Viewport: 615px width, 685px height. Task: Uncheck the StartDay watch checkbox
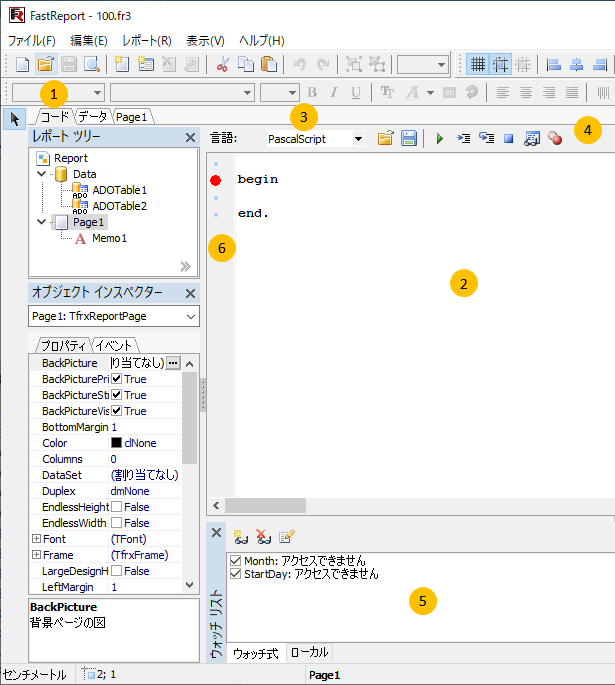[x=235, y=575]
